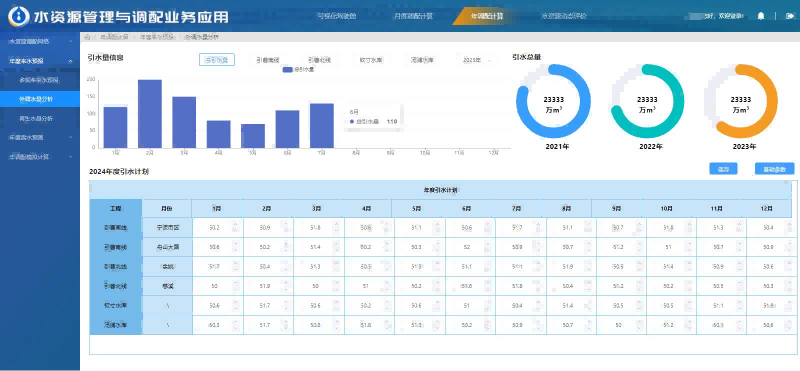The image size is (800, 371).
Task: Open the 2023年 year dropdown
Action: coord(477,60)
